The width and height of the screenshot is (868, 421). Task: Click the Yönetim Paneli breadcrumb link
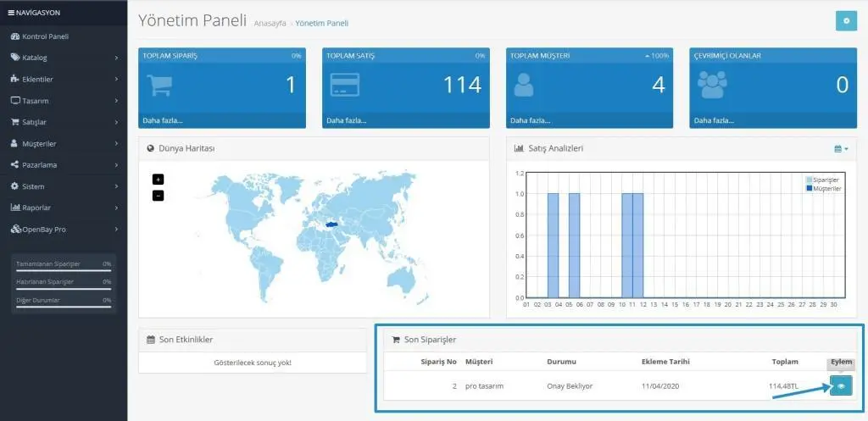pos(321,23)
